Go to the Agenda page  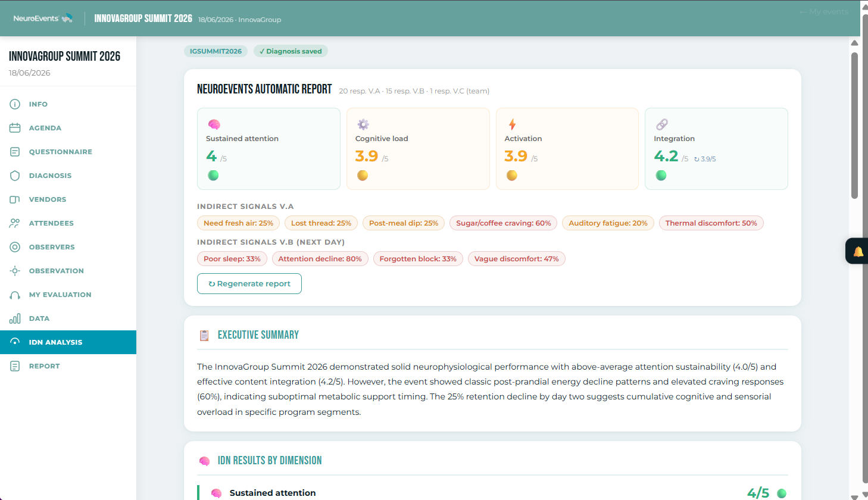[x=68, y=128]
